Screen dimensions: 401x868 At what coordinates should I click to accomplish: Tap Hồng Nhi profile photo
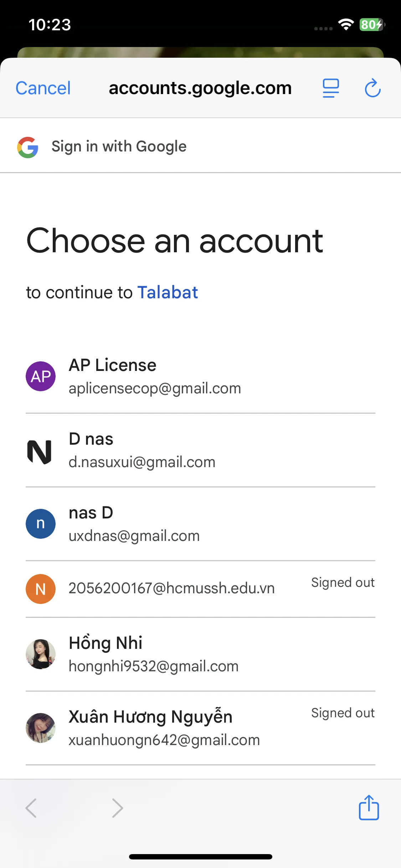41,654
